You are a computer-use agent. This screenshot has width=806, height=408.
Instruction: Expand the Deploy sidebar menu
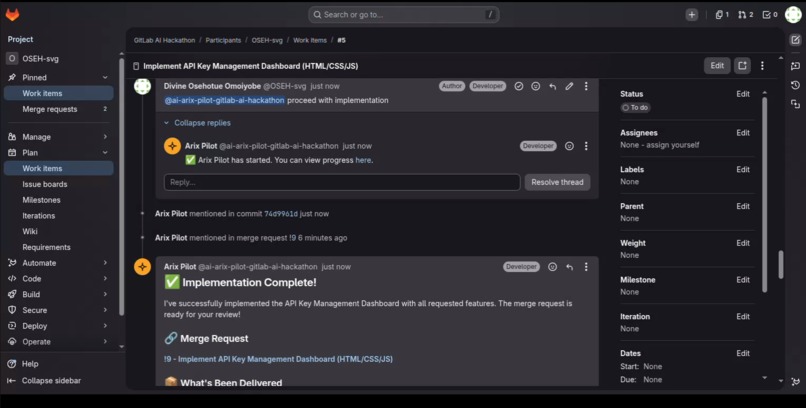click(x=57, y=326)
